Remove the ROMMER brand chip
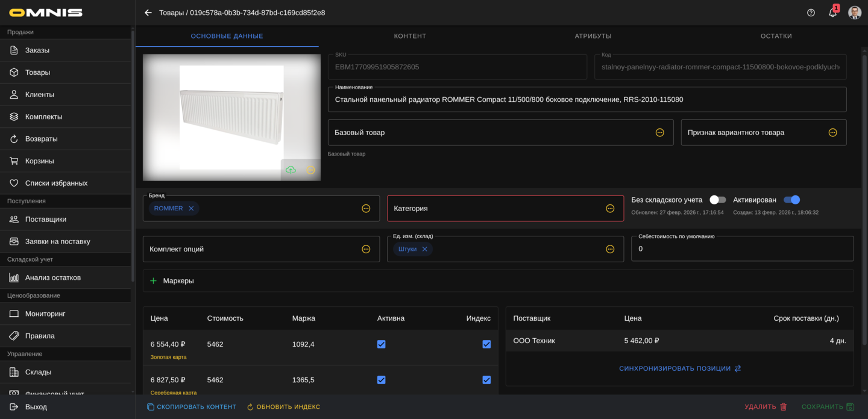Image resolution: width=868 pixels, height=419 pixels. [191, 209]
